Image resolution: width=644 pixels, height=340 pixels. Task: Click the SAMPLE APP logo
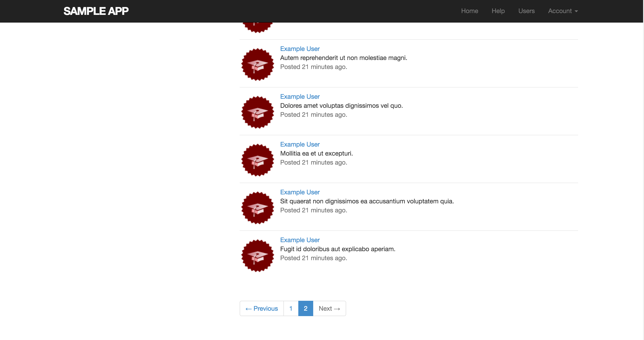[x=96, y=11]
